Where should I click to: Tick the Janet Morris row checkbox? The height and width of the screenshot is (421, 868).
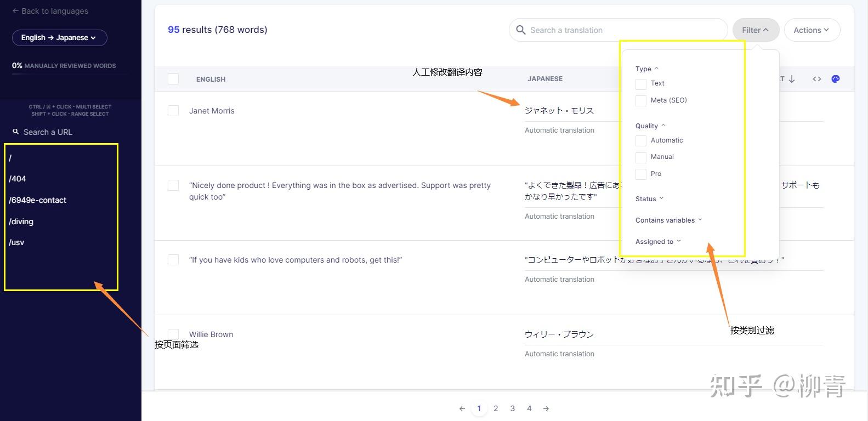tap(173, 111)
